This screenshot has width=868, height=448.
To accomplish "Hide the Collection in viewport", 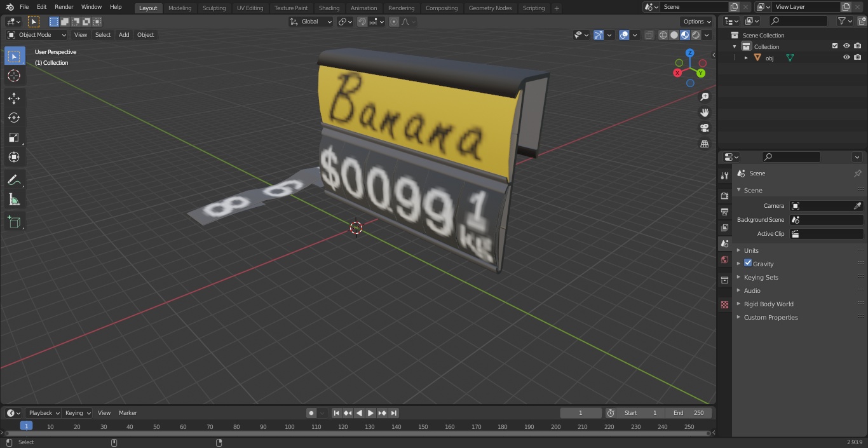I will 846,46.
